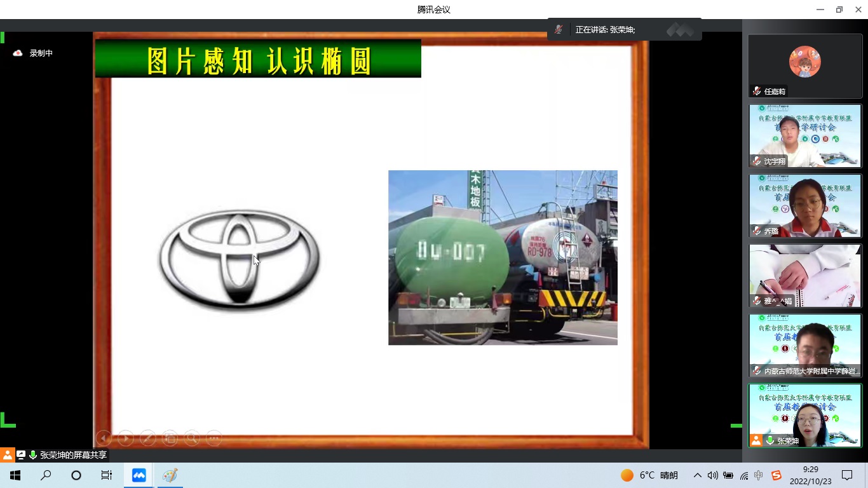Go to previous slide in presentation controls
Viewport: 868px width, 488px height.
click(x=104, y=438)
